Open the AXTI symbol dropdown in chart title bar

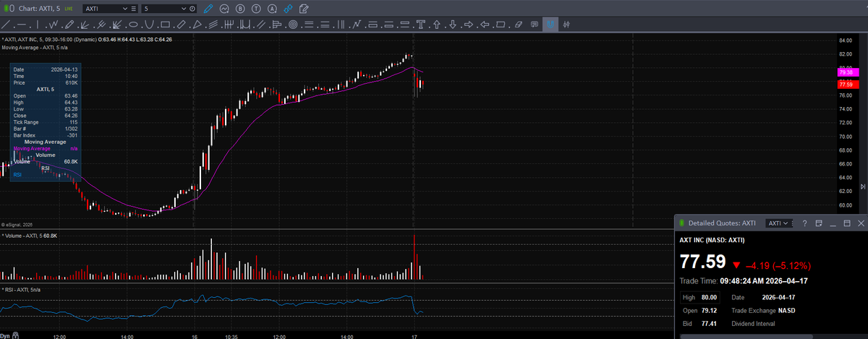pos(126,9)
